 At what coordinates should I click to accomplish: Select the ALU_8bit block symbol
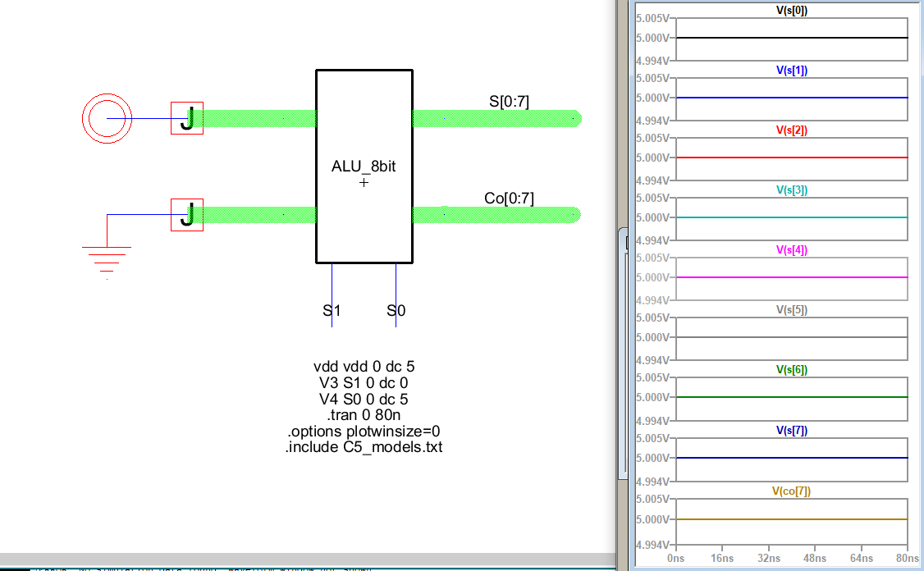pyautogui.click(x=364, y=167)
